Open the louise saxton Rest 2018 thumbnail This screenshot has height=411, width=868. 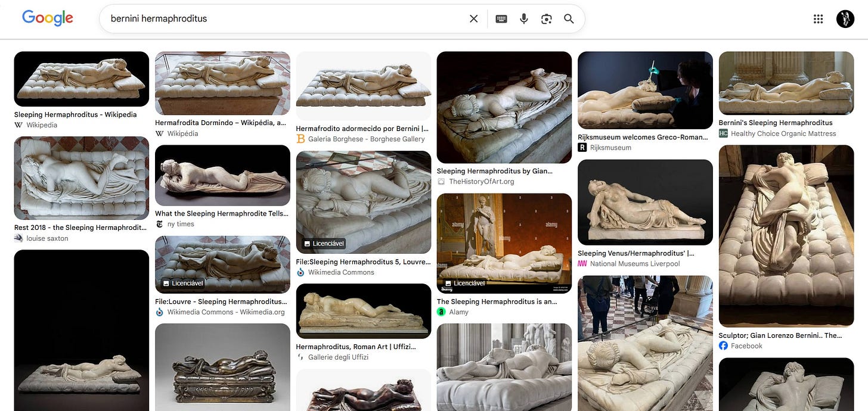(82, 178)
